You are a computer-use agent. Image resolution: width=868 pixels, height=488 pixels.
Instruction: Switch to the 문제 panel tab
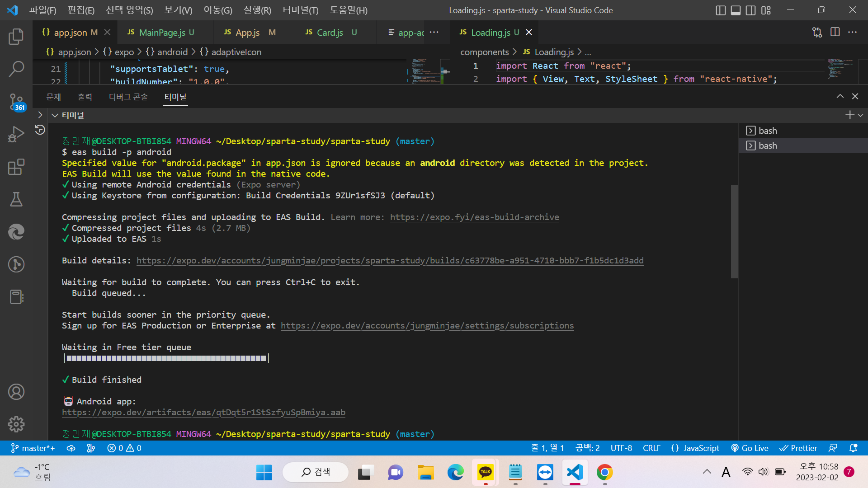pos(53,97)
